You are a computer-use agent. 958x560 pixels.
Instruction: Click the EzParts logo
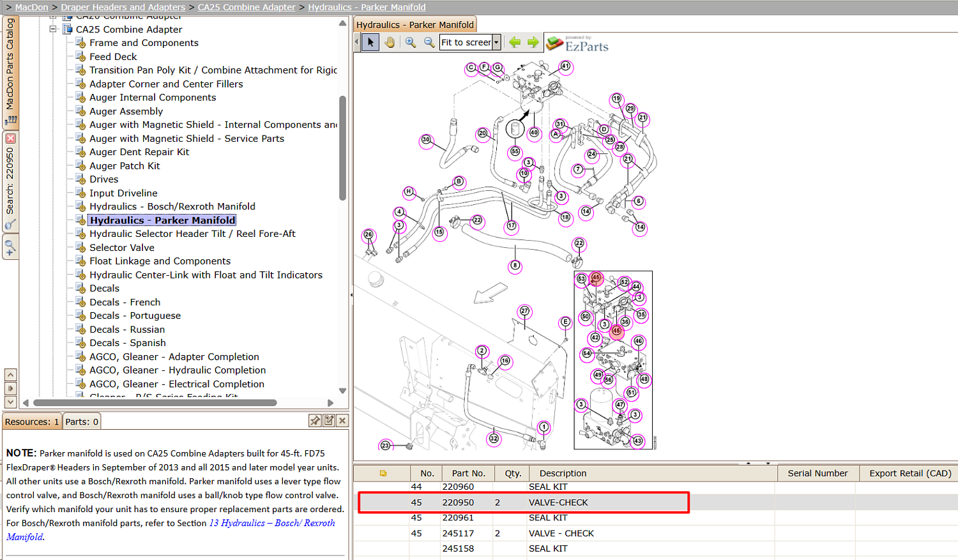577,43
